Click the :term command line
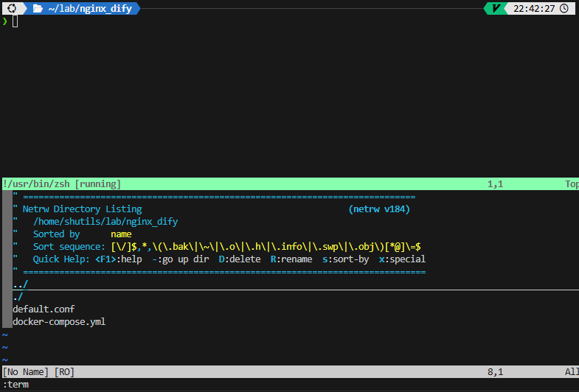579x392 pixels. click(x=16, y=385)
